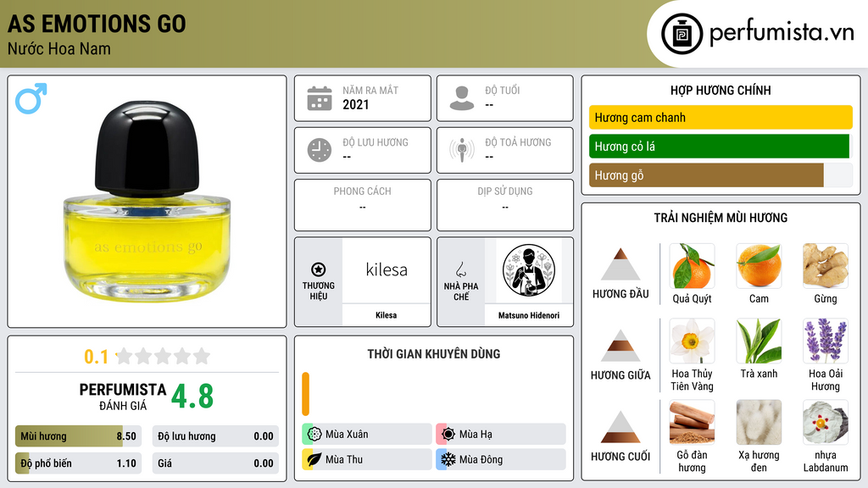868x488 pixels.
Task: Click the Perfumista đánh giá label
Action: pos(122,396)
